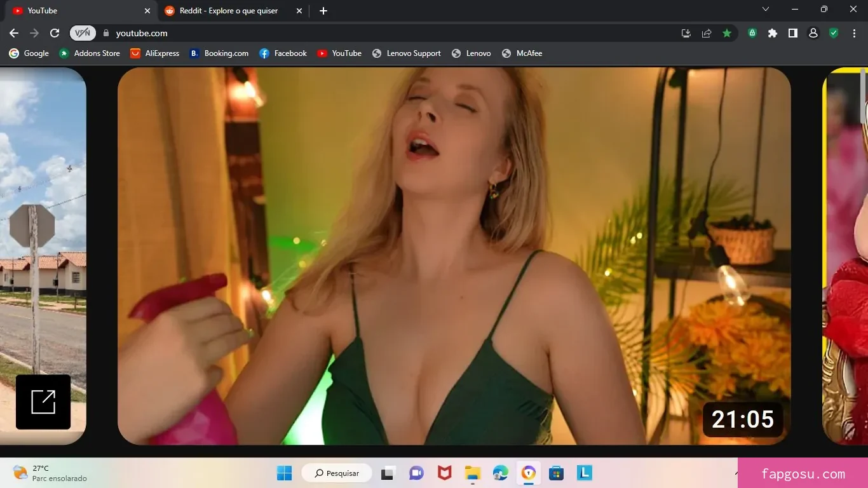The height and width of the screenshot is (488, 868).
Task: Click the Pesquisar taskbar search box
Action: coord(337,473)
